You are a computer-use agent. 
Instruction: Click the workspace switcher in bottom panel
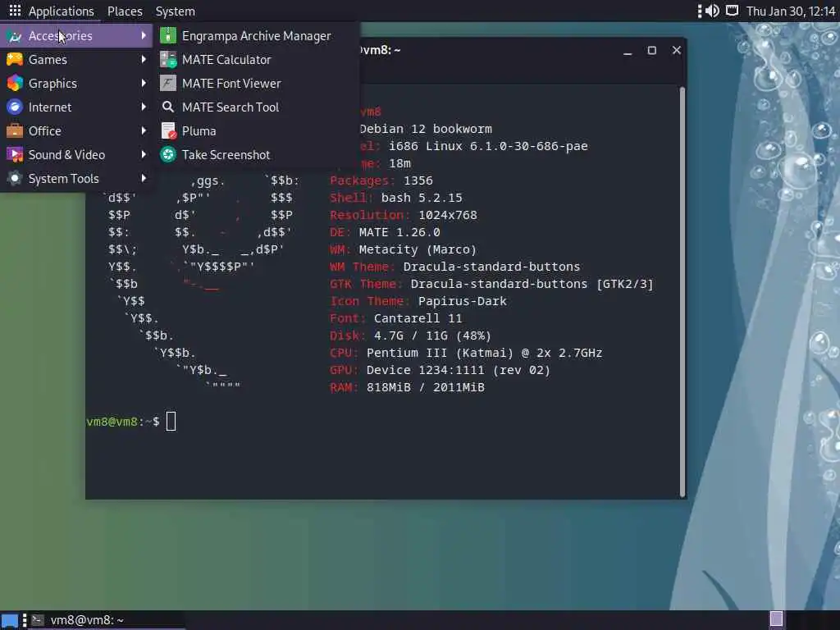point(776,620)
